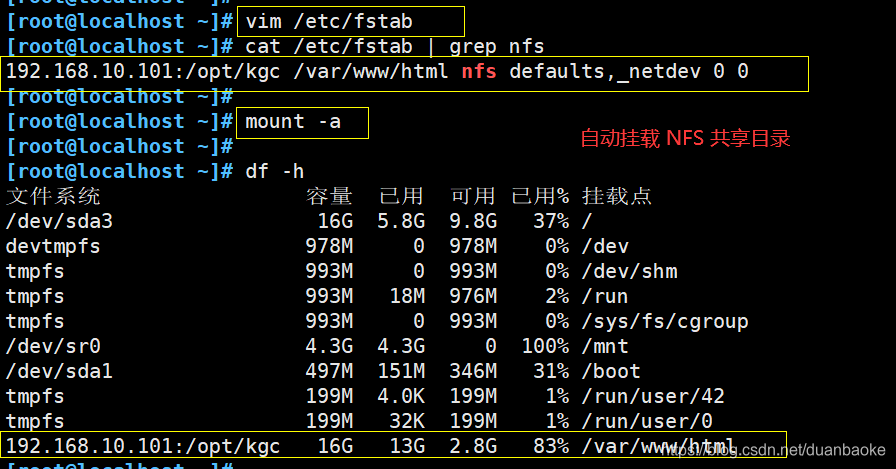This screenshot has width=896, height=469.
Task: Click the '2.8G' available value
Action: (x=473, y=447)
